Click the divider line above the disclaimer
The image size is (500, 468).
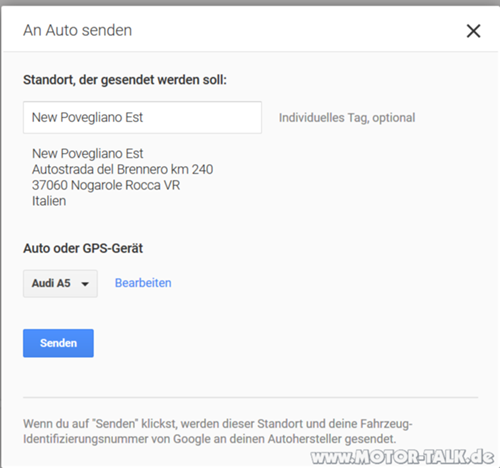tap(250, 397)
